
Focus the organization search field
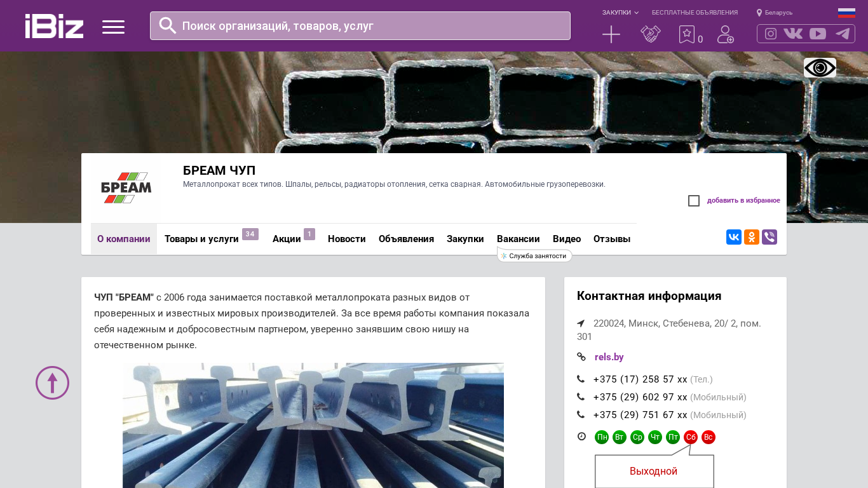click(x=360, y=25)
